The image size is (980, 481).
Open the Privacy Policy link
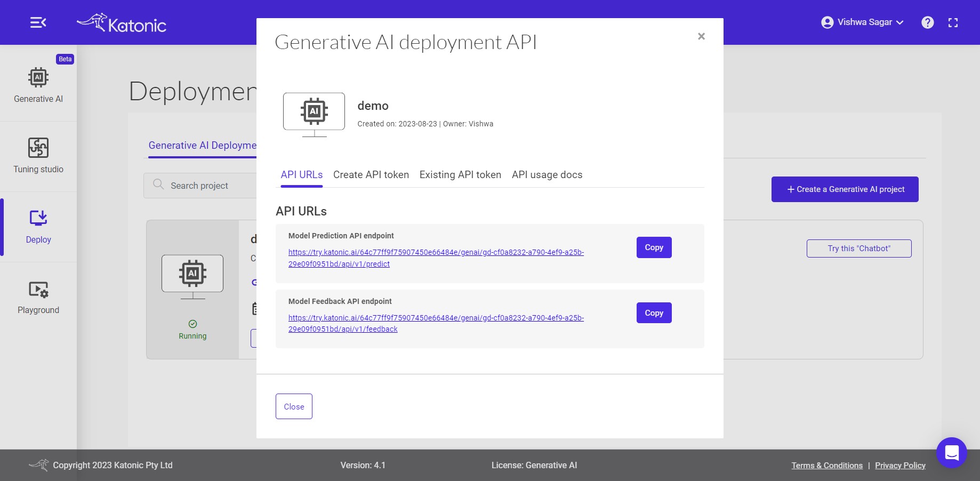click(900, 466)
